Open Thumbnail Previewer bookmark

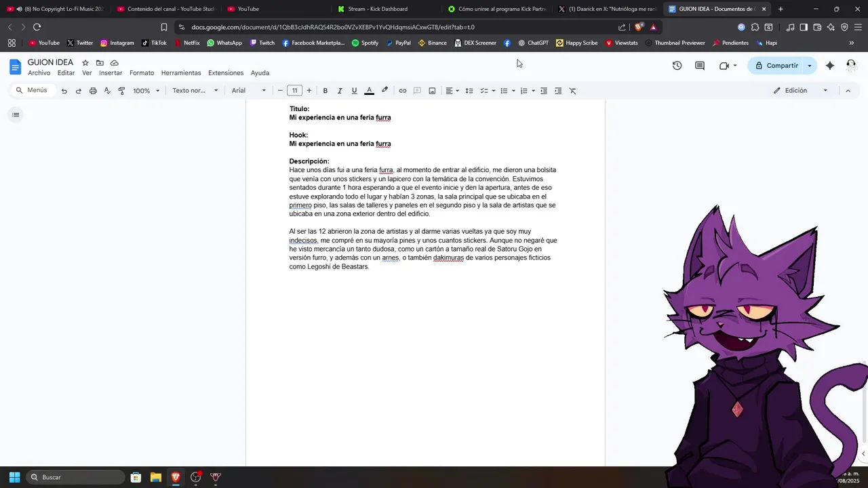pyautogui.click(x=675, y=43)
